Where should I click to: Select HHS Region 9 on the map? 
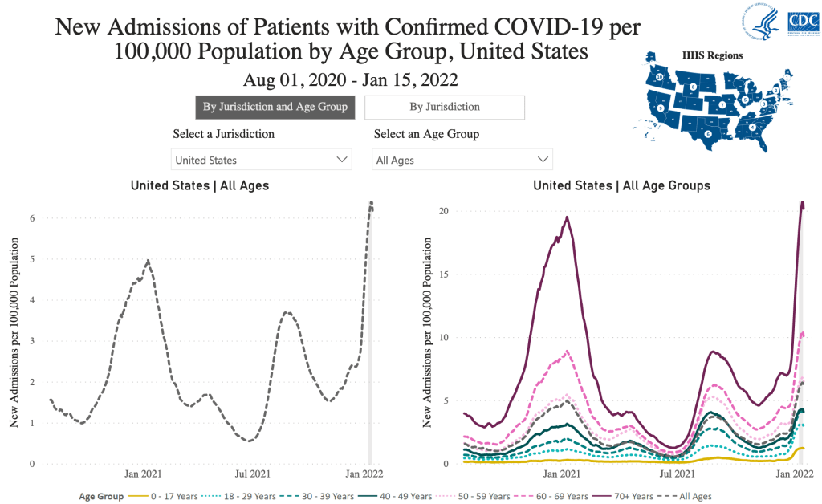click(661, 108)
